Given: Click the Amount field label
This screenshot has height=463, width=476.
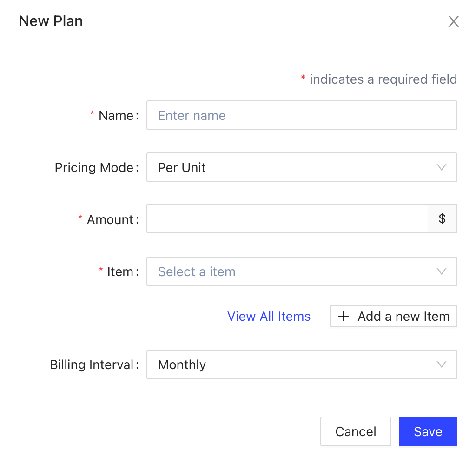Looking at the screenshot, I should coord(110,220).
